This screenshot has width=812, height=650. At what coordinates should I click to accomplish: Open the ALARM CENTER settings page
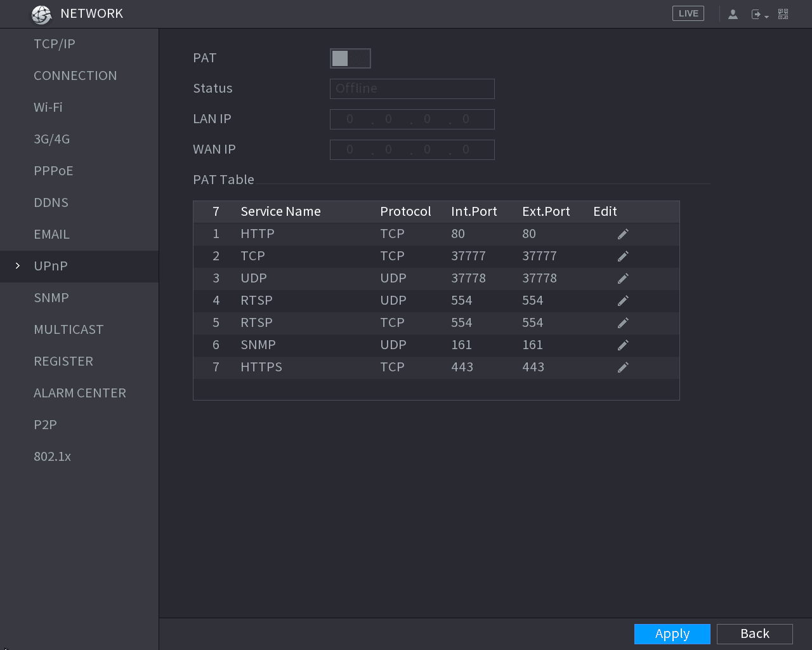coord(79,394)
